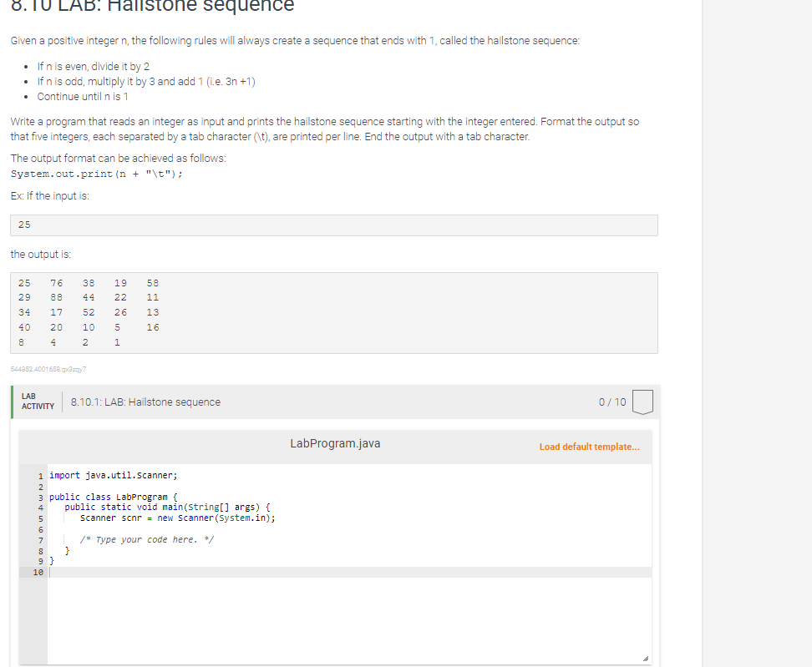Image resolution: width=812 pixels, height=667 pixels.
Task: Click the green accent bar beside LAB ACTIVITY
Action: pyautogui.click(x=12, y=402)
